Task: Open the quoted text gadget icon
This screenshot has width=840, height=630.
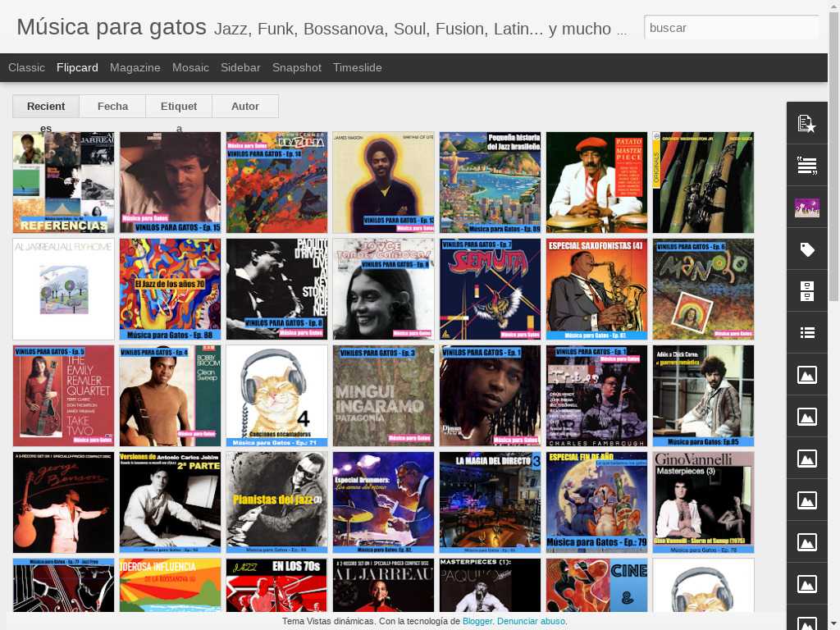Action: 807,166
